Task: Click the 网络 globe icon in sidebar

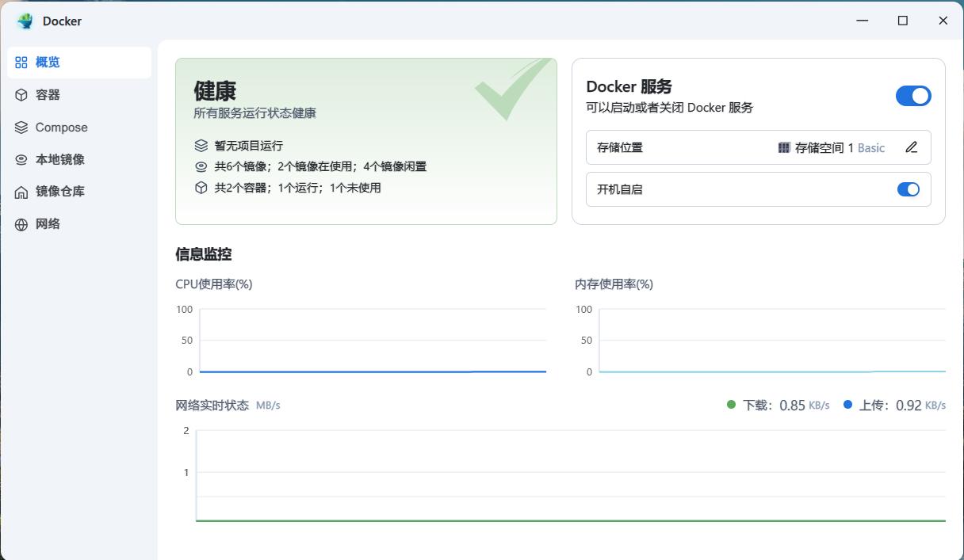Action: pyautogui.click(x=21, y=224)
